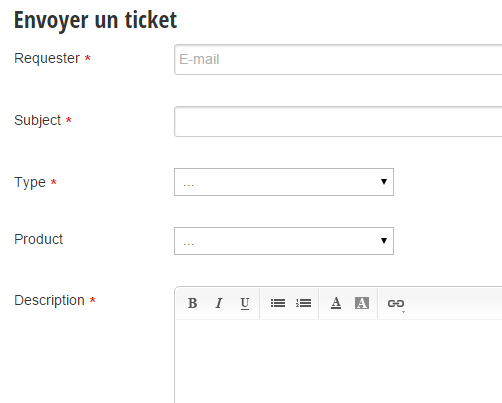502x403 pixels.
Task: Click the Type dropdown arrow
Action: point(384,182)
